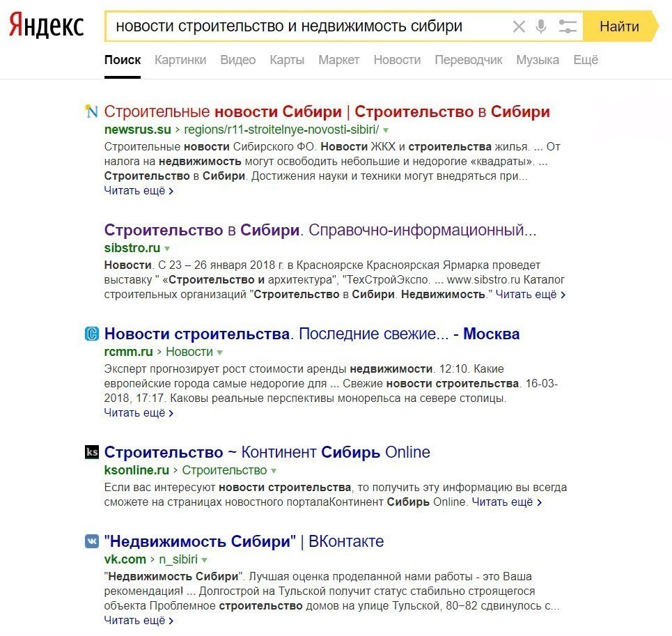This screenshot has width=672, height=636.
Task: Switch to the Карты tab
Action: click(287, 60)
